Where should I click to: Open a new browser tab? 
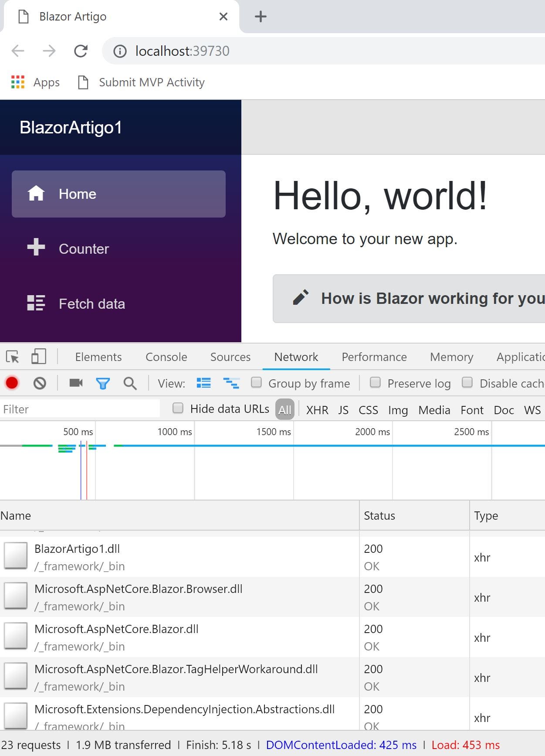[x=261, y=17]
